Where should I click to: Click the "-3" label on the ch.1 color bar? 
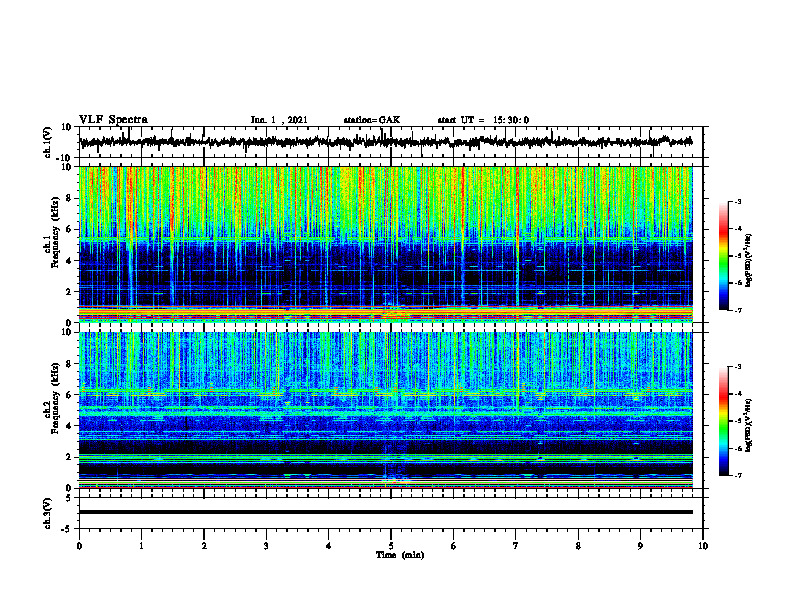point(737,201)
